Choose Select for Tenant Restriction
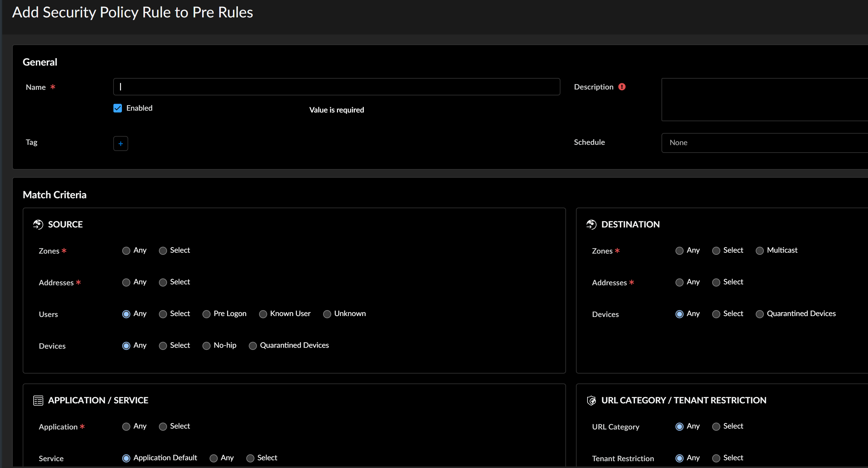The image size is (868, 468). coord(716,458)
